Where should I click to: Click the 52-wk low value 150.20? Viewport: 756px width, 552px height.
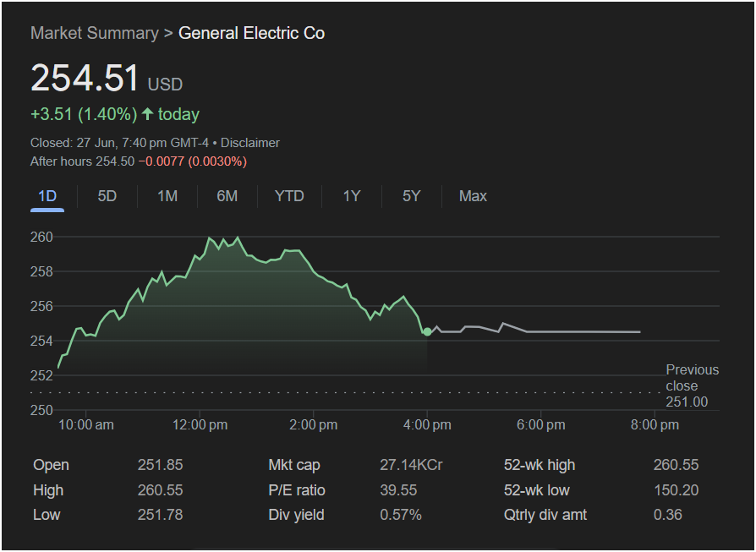tap(676, 490)
